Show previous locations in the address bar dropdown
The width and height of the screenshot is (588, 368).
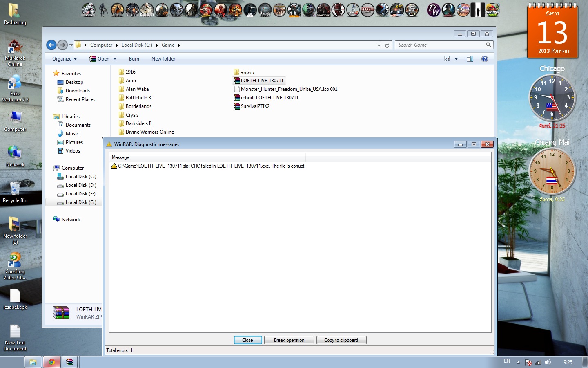click(379, 45)
